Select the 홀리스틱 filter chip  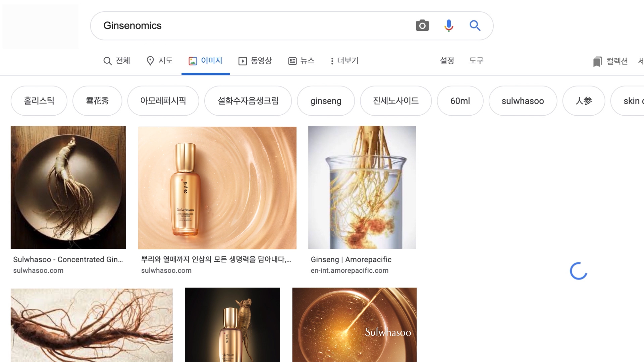click(39, 101)
